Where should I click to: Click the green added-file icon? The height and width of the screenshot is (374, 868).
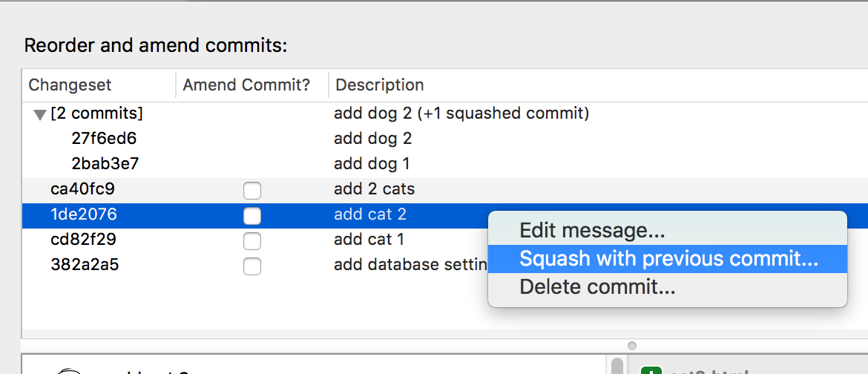tap(651, 370)
